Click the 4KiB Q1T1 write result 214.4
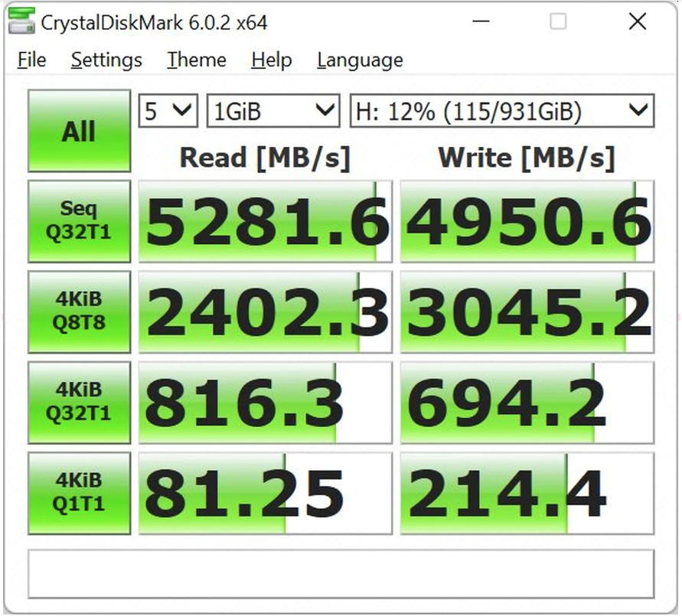Image resolution: width=682 pixels, height=616 pixels. [527, 494]
